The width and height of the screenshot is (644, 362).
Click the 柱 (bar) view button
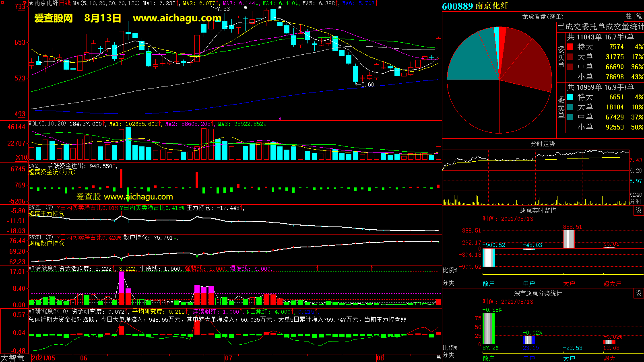(x=629, y=16)
